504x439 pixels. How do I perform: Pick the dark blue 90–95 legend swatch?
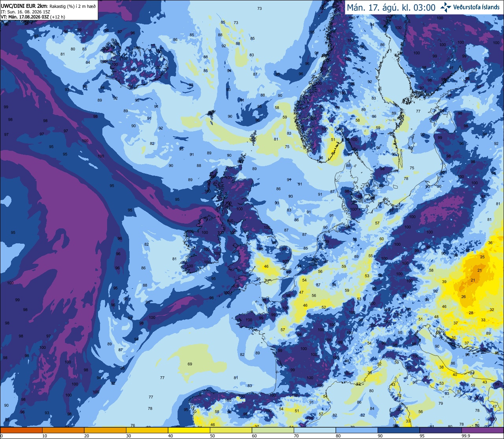pyautogui.click(x=398, y=430)
